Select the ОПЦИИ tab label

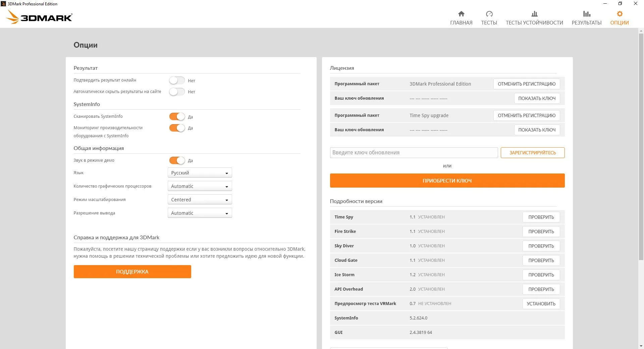620,22
